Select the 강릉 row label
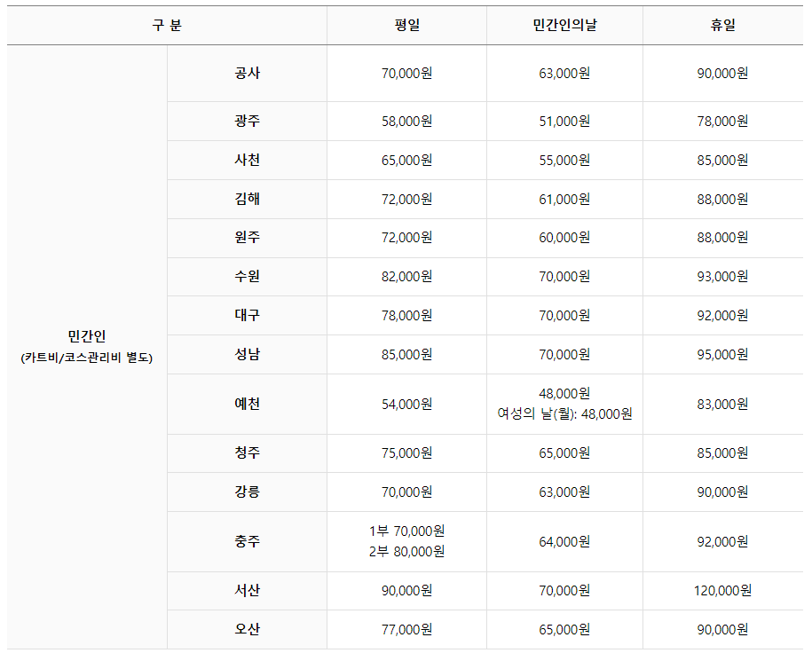Screen dimensions: 812x661 click(247, 492)
